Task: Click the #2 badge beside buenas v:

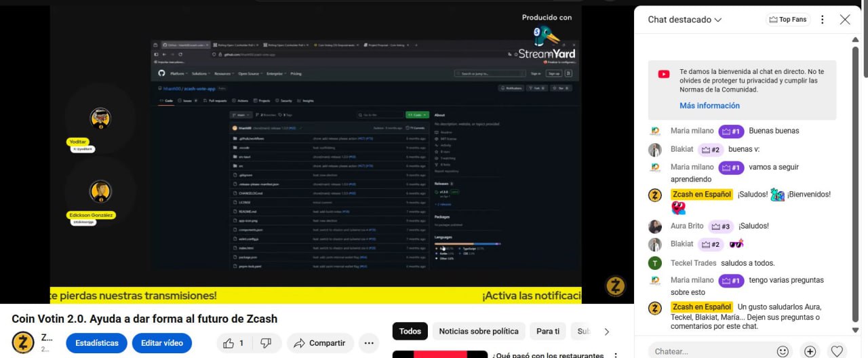Action: (x=711, y=149)
